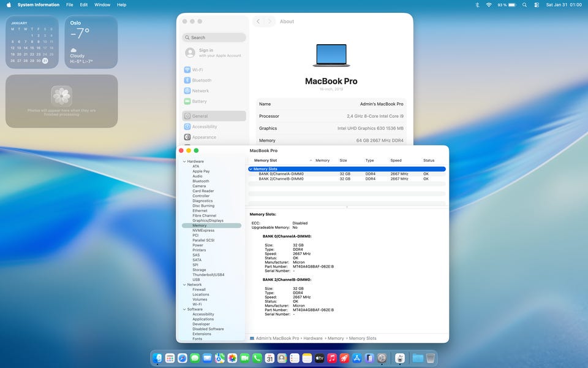Open the App Store dock icon

(356, 358)
